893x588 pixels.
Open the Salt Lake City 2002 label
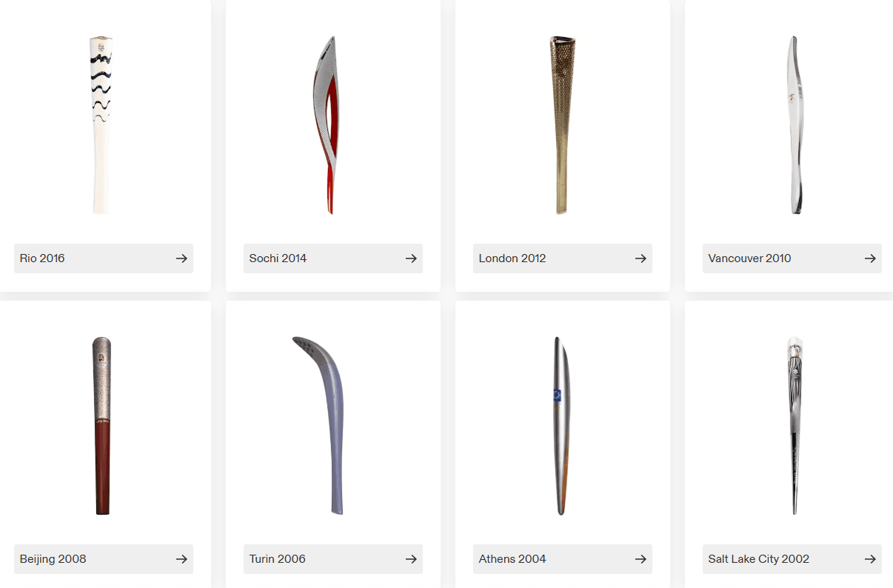(x=759, y=559)
